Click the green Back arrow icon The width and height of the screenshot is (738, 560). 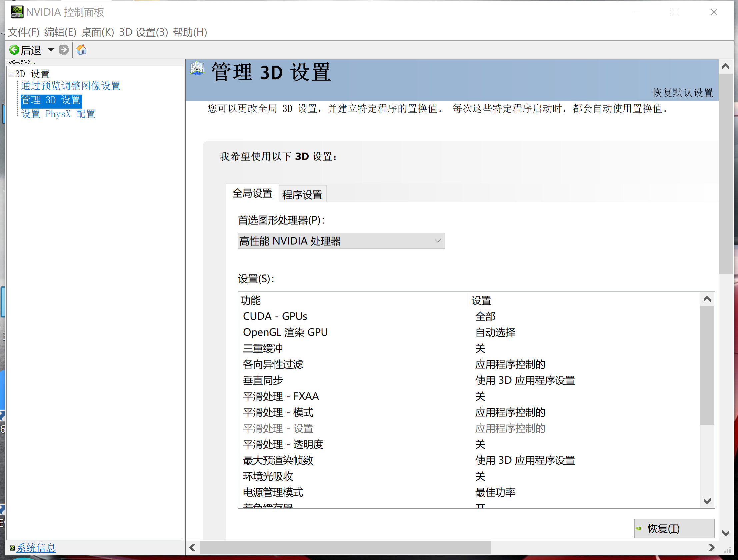[14, 50]
